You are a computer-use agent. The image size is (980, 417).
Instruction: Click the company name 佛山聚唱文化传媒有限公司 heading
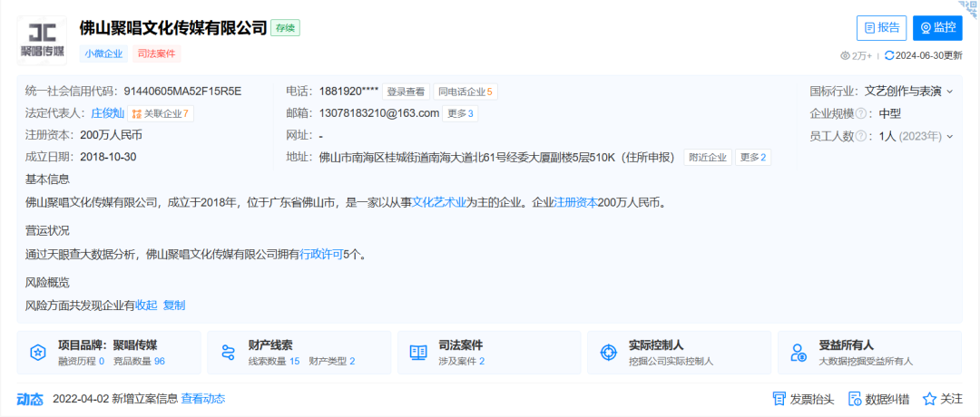(173, 28)
